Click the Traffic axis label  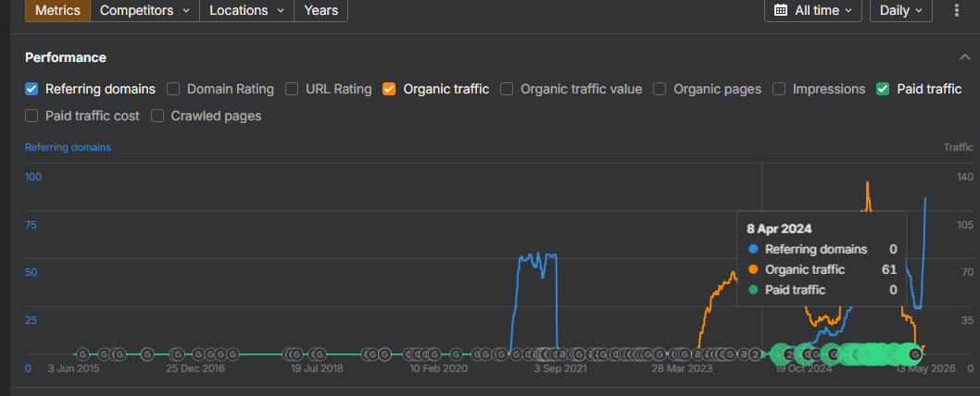pyautogui.click(x=958, y=147)
